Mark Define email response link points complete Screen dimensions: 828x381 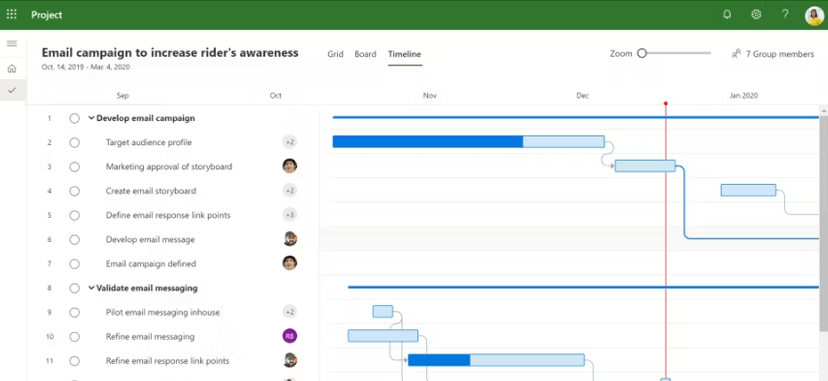tap(74, 215)
